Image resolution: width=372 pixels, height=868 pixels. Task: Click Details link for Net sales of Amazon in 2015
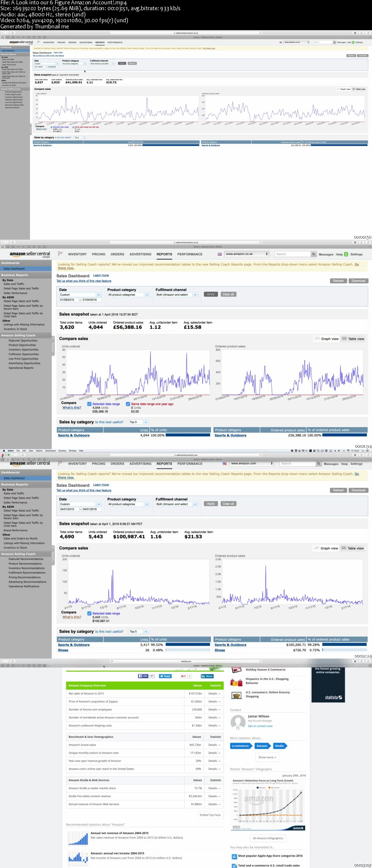(x=214, y=693)
